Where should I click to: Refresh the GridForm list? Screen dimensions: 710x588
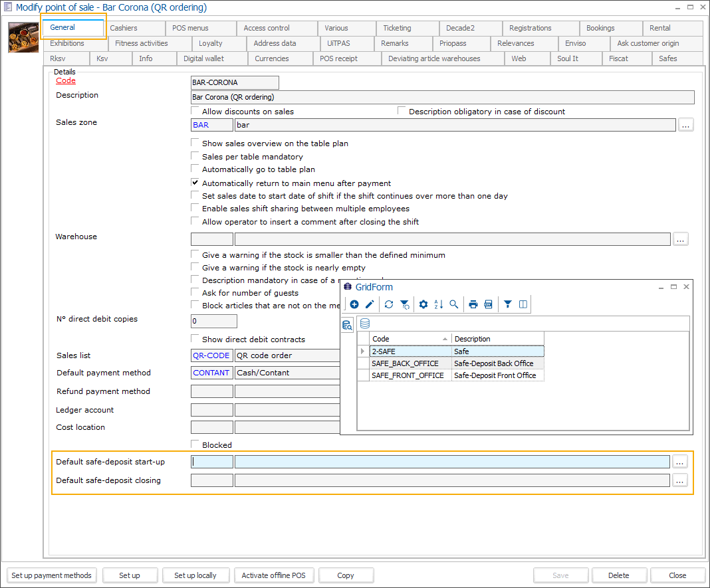pyautogui.click(x=389, y=304)
